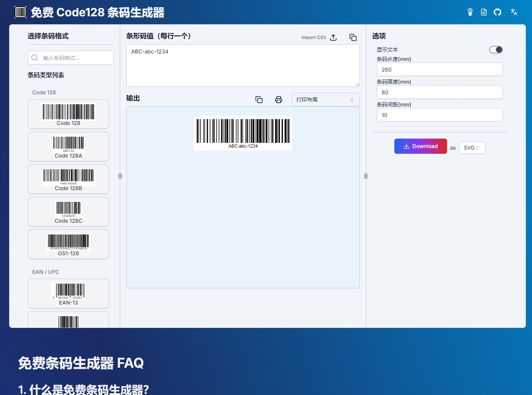Click the partially visible barcode card below EAN-13
The image size is (532, 395).
pos(68,320)
